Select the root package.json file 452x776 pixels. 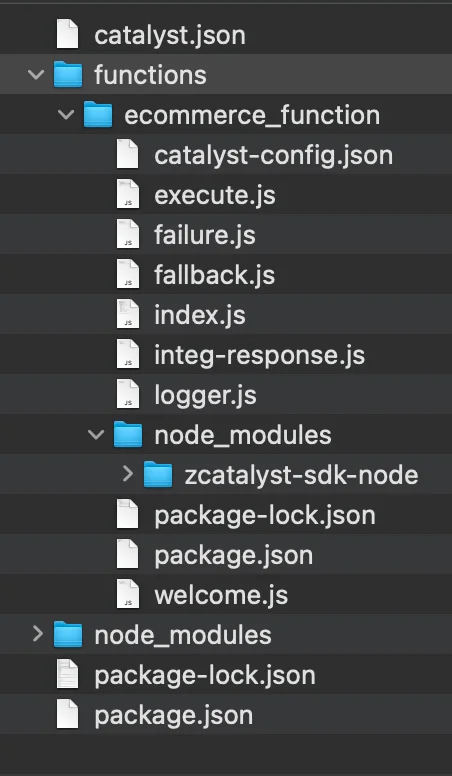(226, 714)
